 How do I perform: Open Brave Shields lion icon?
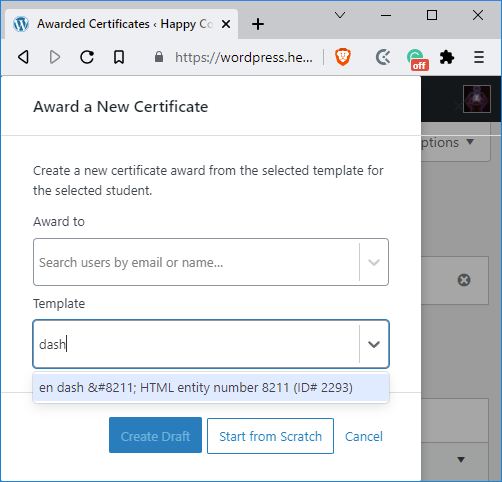(x=343, y=57)
